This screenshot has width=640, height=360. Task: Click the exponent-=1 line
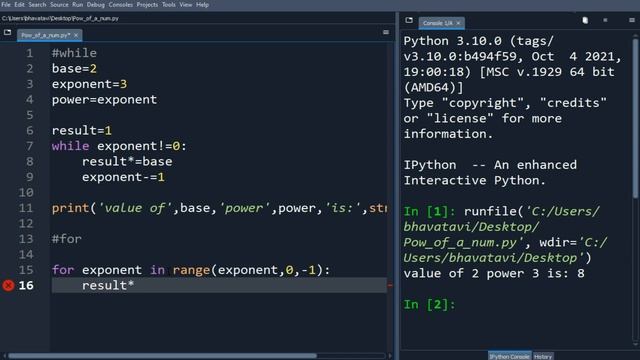(x=123, y=177)
